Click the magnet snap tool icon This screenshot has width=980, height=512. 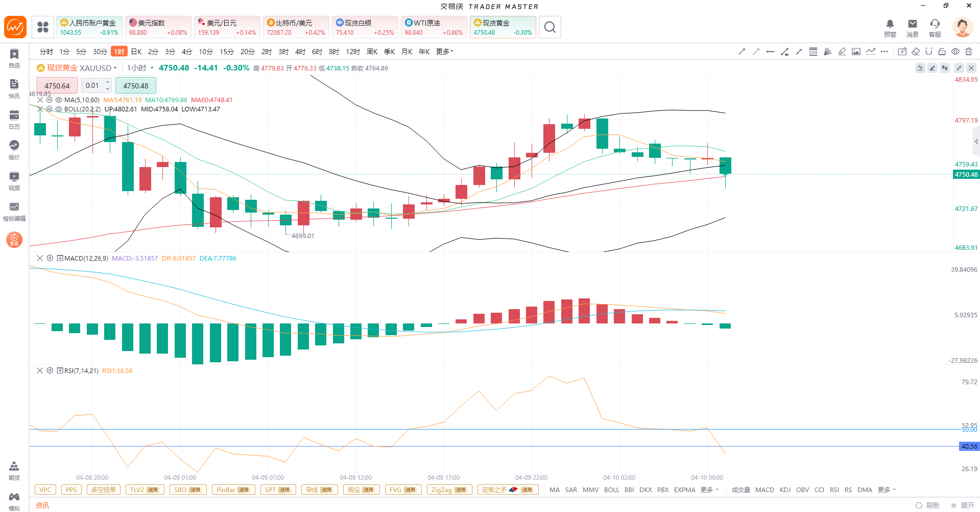(929, 52)
